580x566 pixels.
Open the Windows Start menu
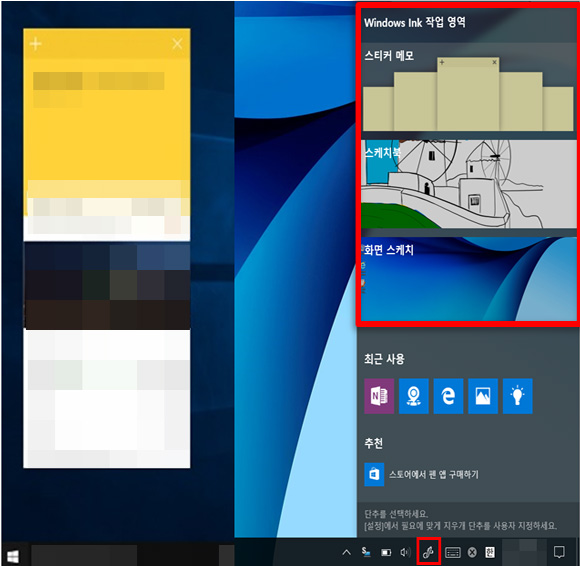13,556
